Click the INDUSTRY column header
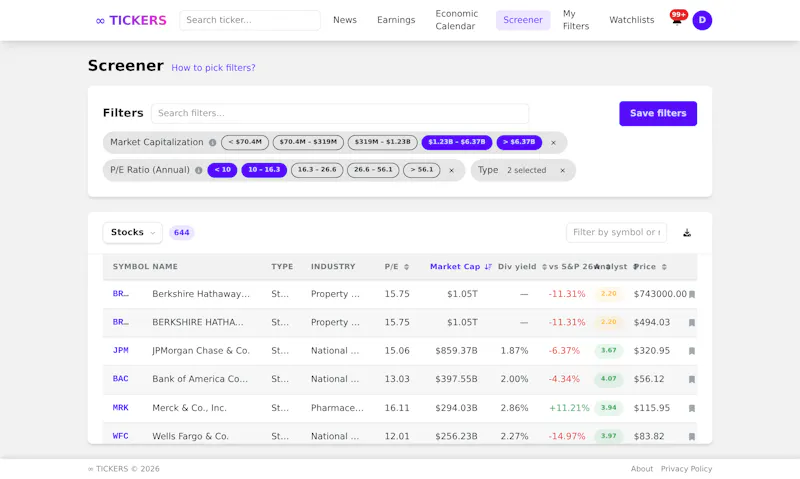Screen dimensions: 800x479 pos(333,267)
